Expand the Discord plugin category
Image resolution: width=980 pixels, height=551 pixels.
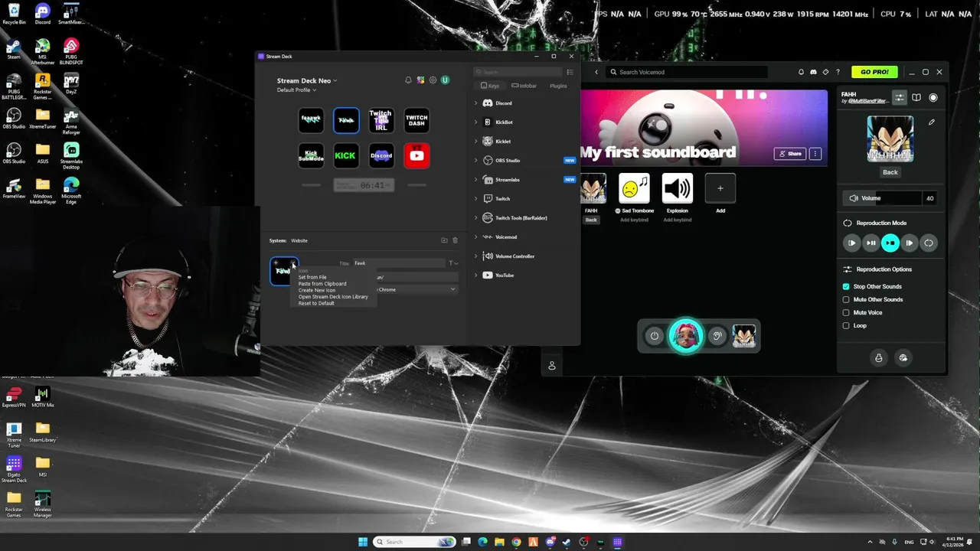tap(475, 103)
